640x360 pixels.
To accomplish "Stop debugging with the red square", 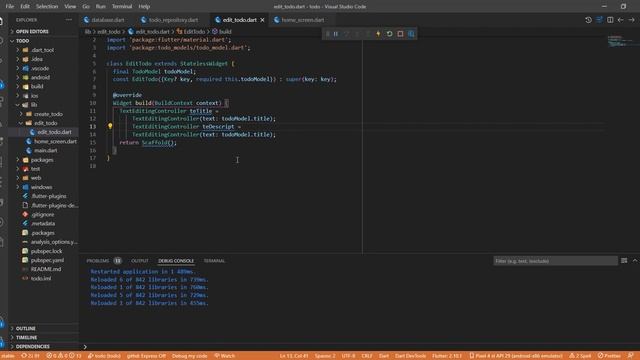I will point(400,34).
